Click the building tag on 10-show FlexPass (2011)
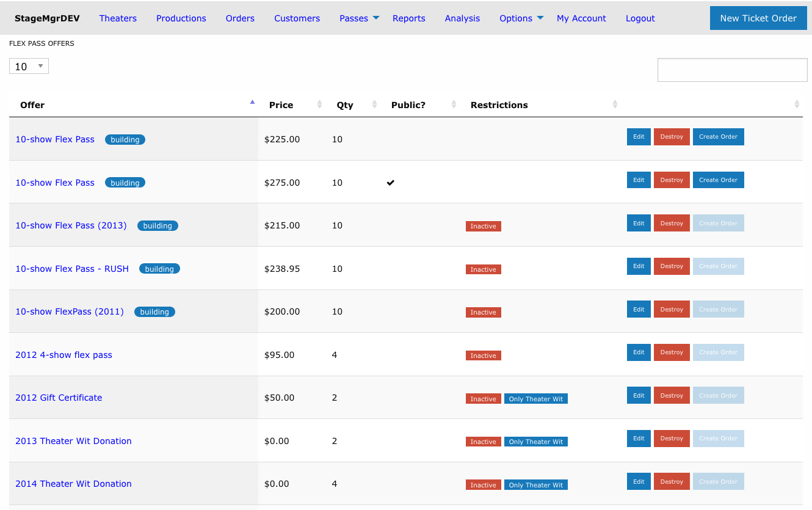The width and height of the screenshot is (812, 510). pos(154,312)
